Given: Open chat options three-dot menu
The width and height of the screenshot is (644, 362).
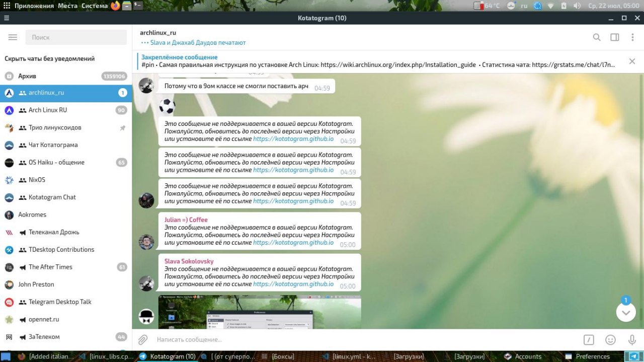Looking at the screenshot, I should click(x=632, y=37).
